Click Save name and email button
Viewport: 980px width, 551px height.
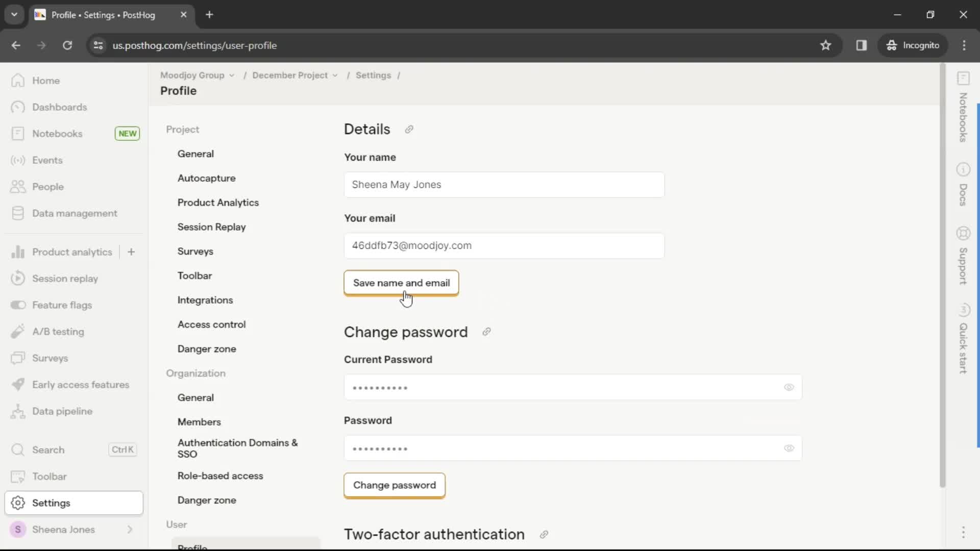(401, 283)
